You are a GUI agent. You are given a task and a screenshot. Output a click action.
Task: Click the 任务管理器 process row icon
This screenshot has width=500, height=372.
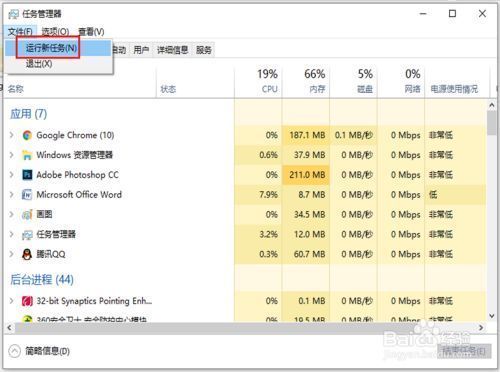(27, 235)
